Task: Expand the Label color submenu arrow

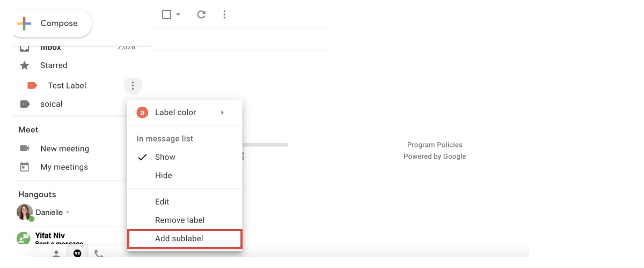Action: point(222,113)
